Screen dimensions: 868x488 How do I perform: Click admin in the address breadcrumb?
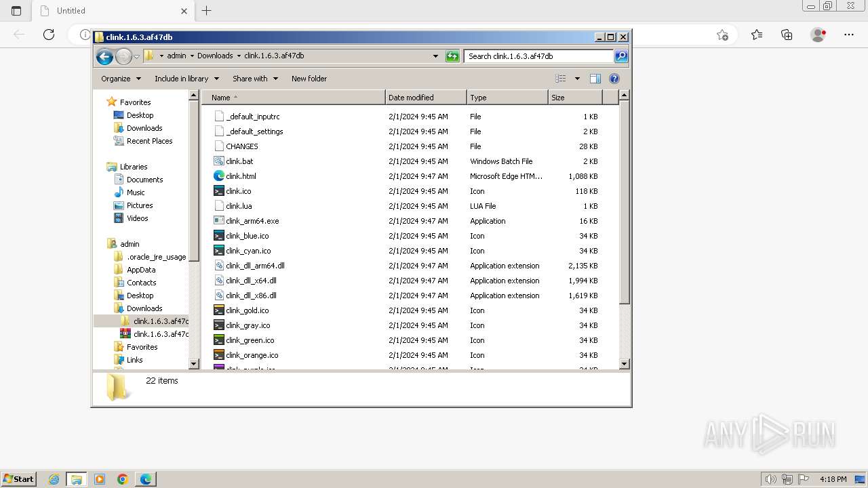[x=176, y=56]
